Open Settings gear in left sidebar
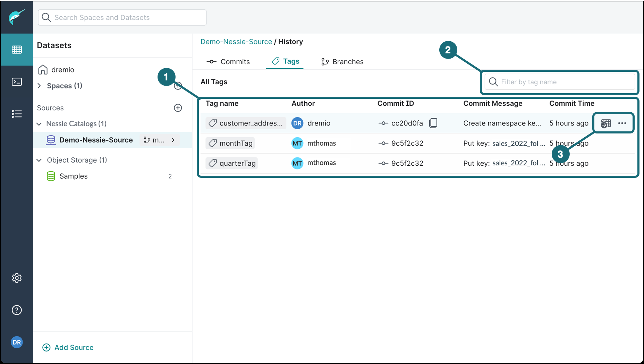The width and height of the screenshot is (644, 364). [x=17, y=278]
